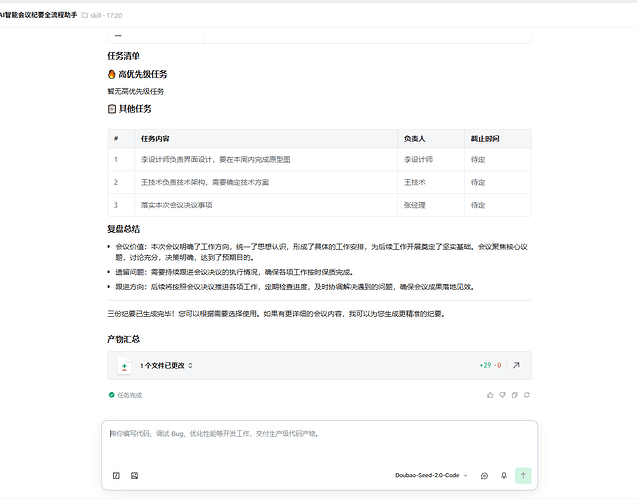Open the Doubao-Seed-2.0-Code model dropdown
Image resolution: width=637 pixels, height=499 pixels.
click(431, 475)
